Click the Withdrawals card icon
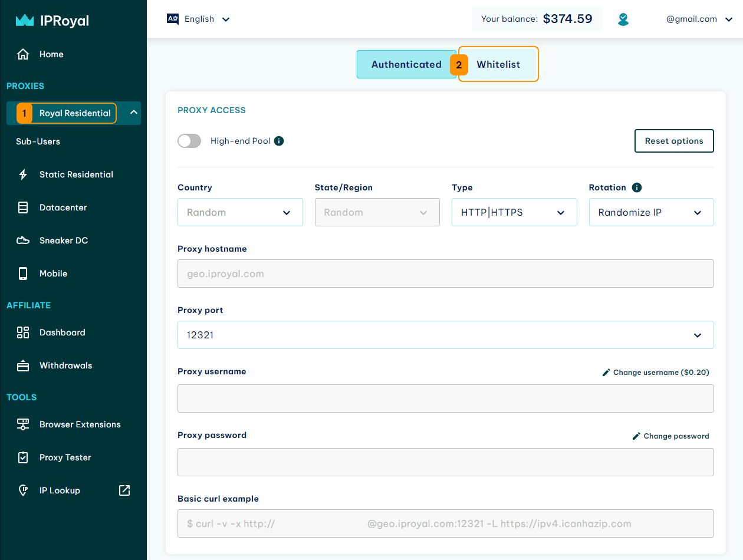This screenshot has height=560, width=743. coord(23,365)
